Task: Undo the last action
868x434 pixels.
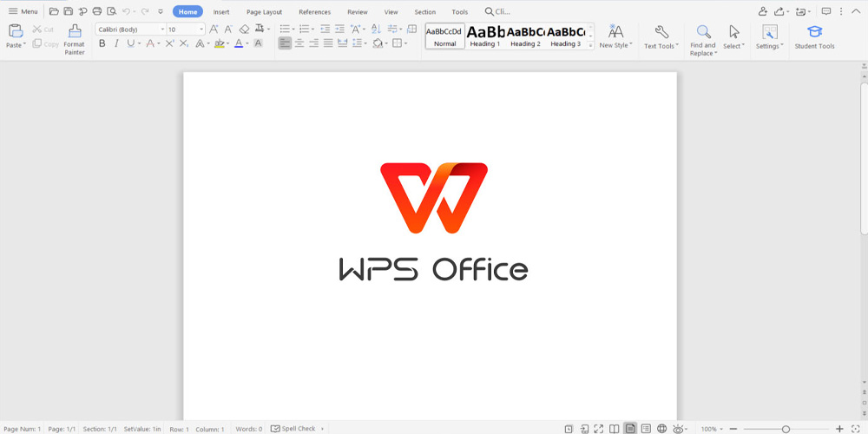Action: (126, 11)
